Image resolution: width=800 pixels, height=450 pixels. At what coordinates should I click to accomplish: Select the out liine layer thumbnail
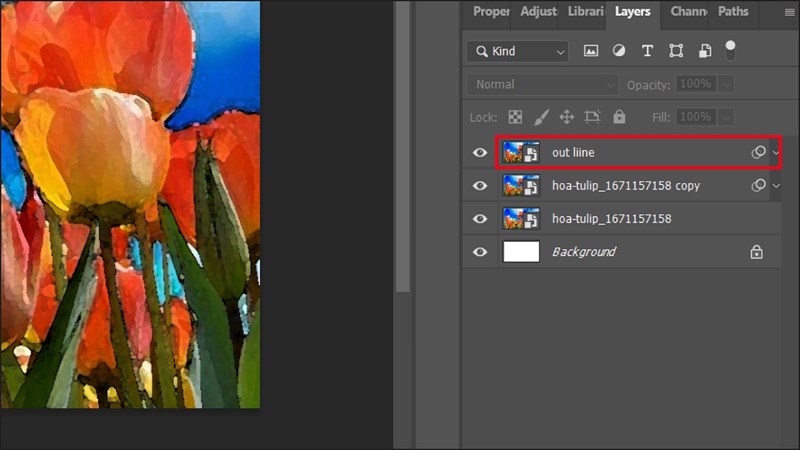(521, 153)
